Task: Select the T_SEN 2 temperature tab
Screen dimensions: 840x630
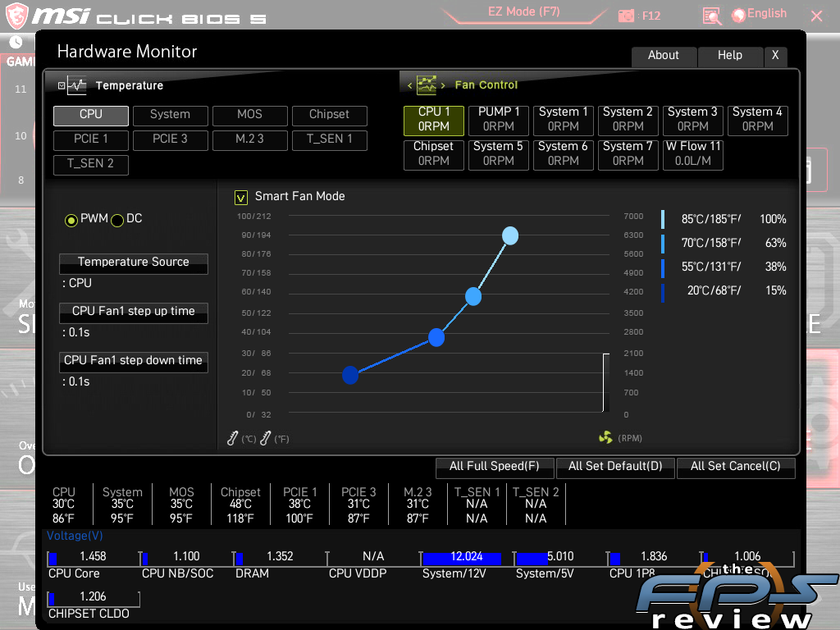Action: click(91, 164)
